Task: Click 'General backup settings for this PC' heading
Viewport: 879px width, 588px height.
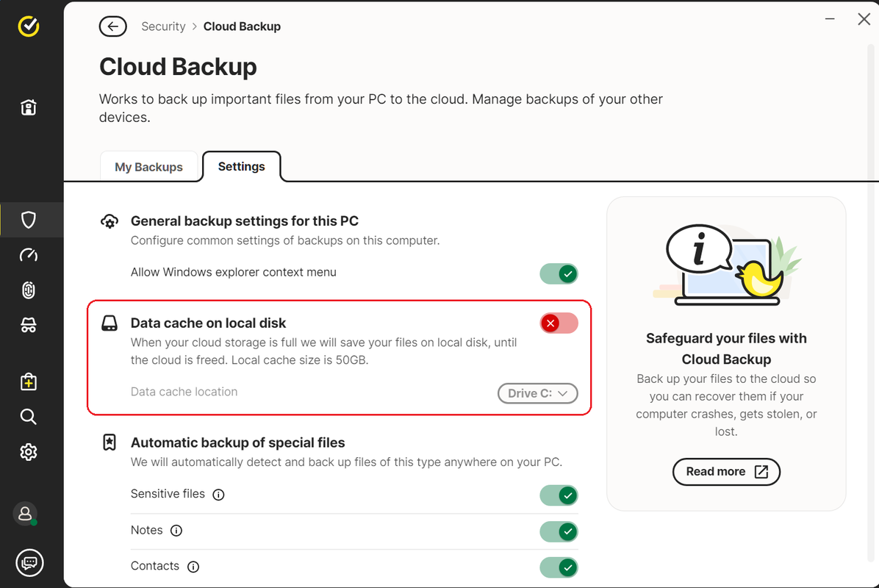Action: pos(245,220)
